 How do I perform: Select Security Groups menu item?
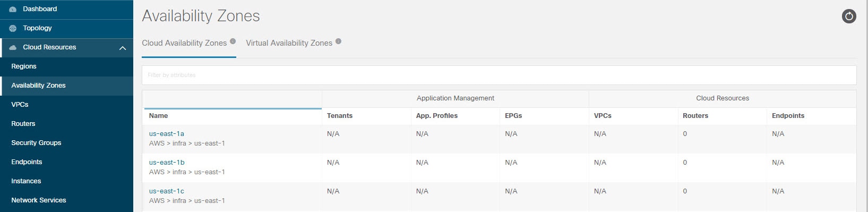(36, 143)
